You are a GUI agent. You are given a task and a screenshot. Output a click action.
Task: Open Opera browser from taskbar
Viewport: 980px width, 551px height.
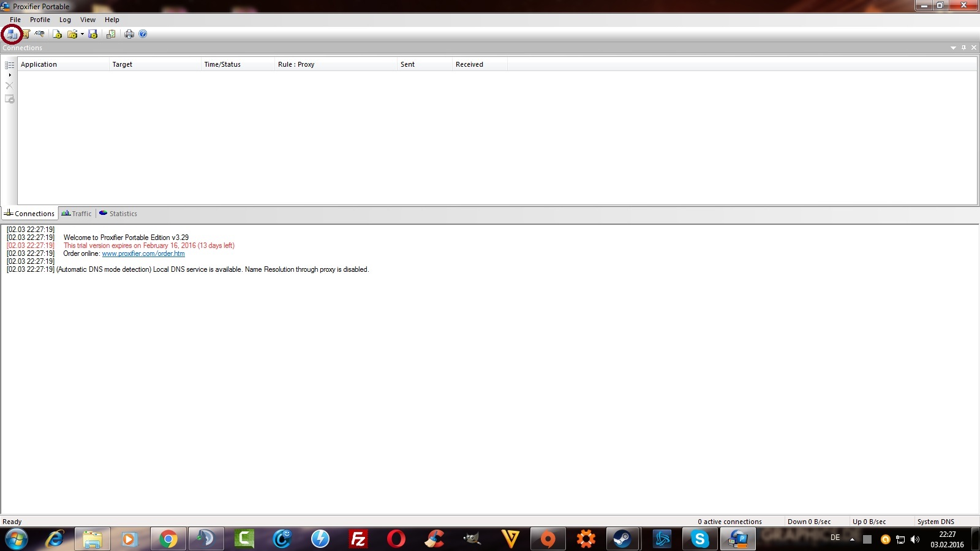396,539
